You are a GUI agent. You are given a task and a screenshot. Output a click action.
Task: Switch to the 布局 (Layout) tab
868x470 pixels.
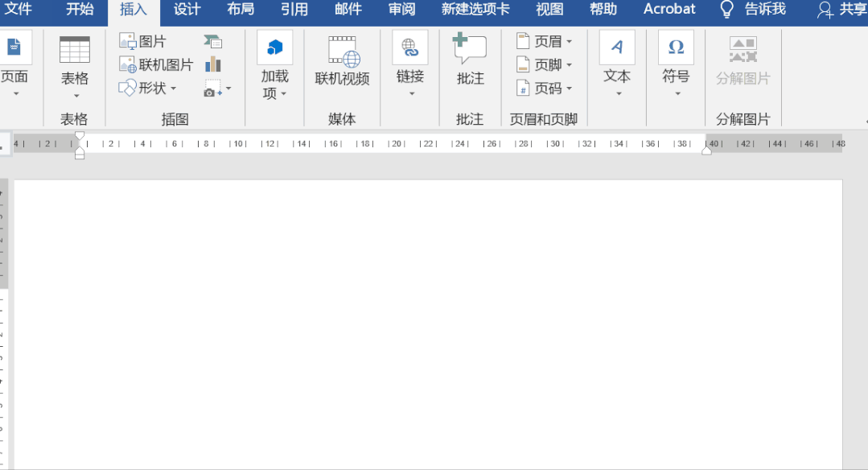click(241, 10)
